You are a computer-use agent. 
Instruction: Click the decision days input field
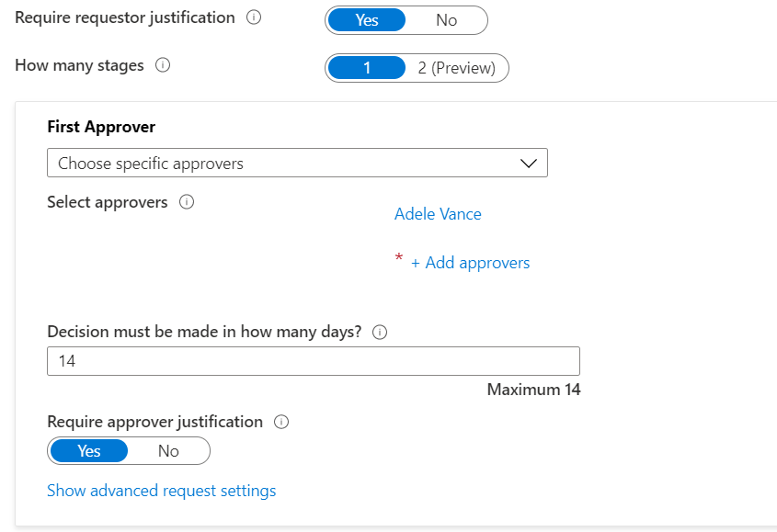313,361
